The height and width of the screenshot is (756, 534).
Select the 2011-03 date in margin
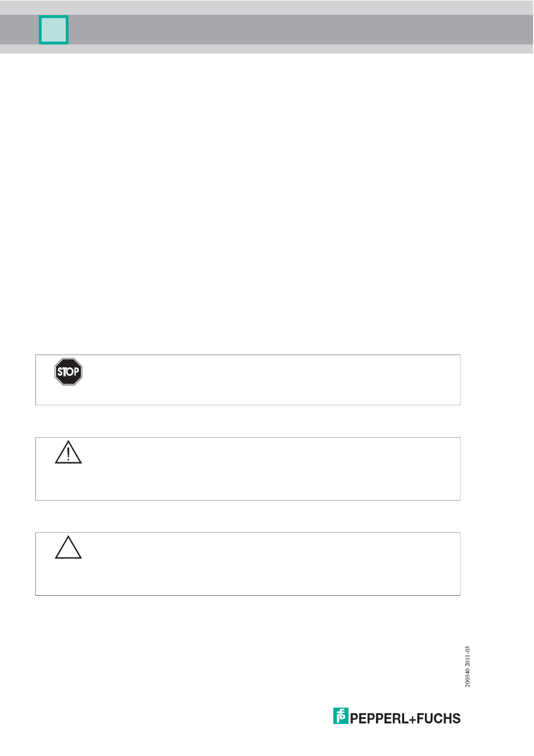(468, 656)
